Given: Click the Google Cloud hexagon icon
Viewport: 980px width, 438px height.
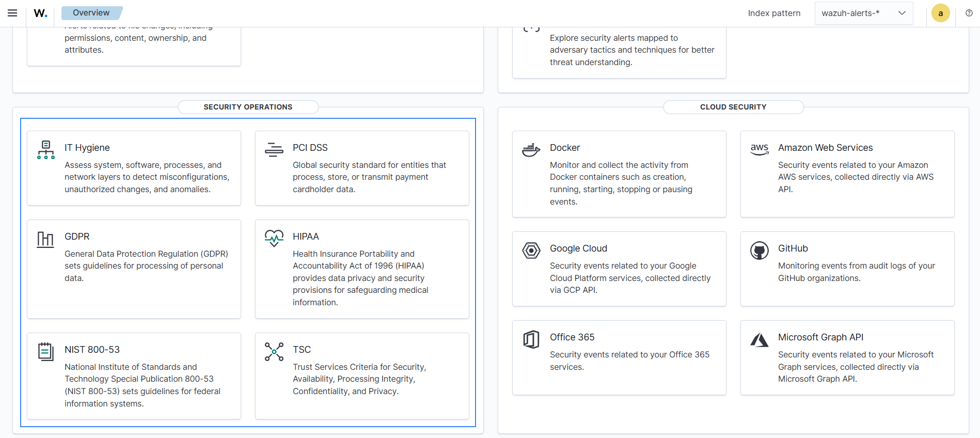Looking at the screenshot, I should click(531, 251).
